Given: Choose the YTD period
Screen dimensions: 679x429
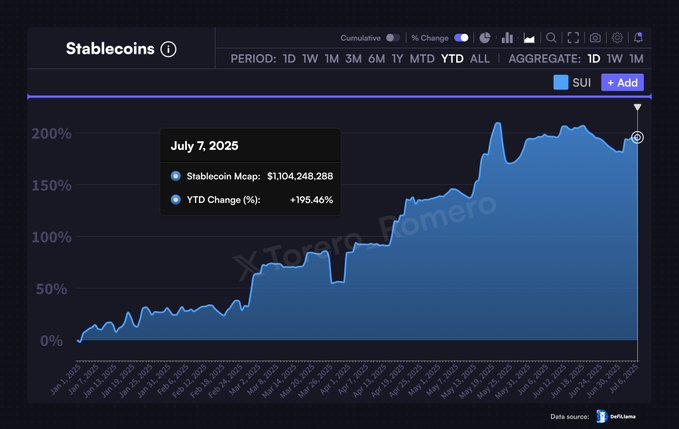Looking at the screenshot, I should point(452,59).
